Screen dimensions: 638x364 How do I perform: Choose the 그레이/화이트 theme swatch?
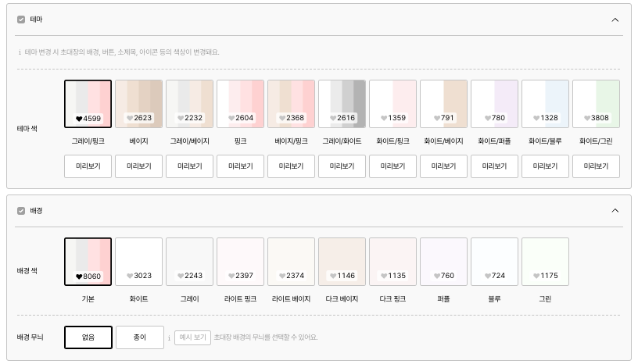pyautogui.click(x=342, y=104)
